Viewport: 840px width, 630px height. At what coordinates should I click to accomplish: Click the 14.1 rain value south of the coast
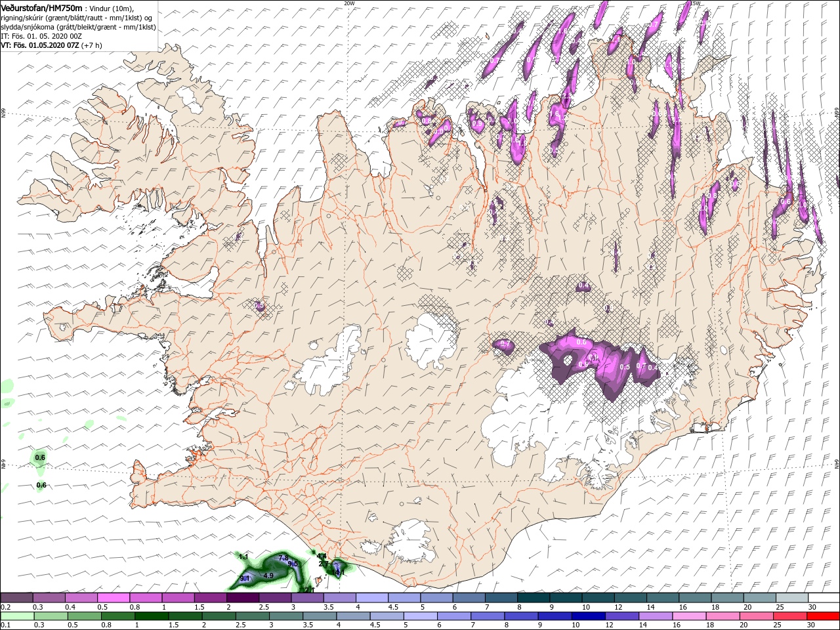click(x=339, y=572)
